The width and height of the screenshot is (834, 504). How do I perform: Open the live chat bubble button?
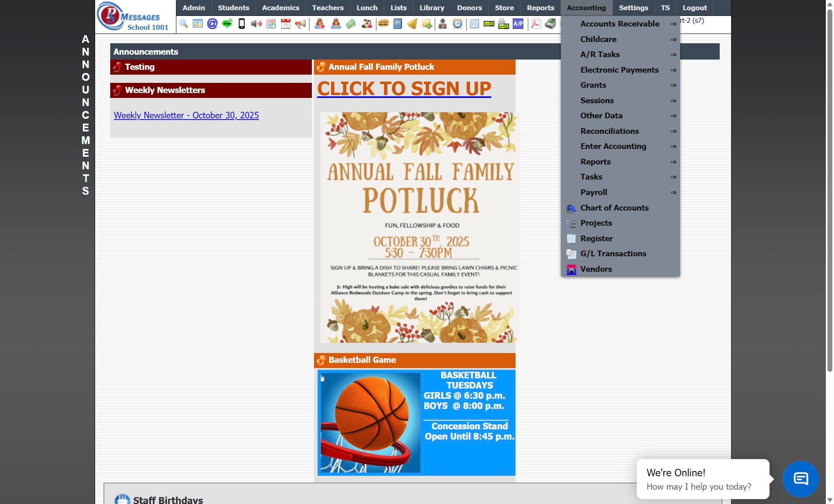click(x=800, y=479)
